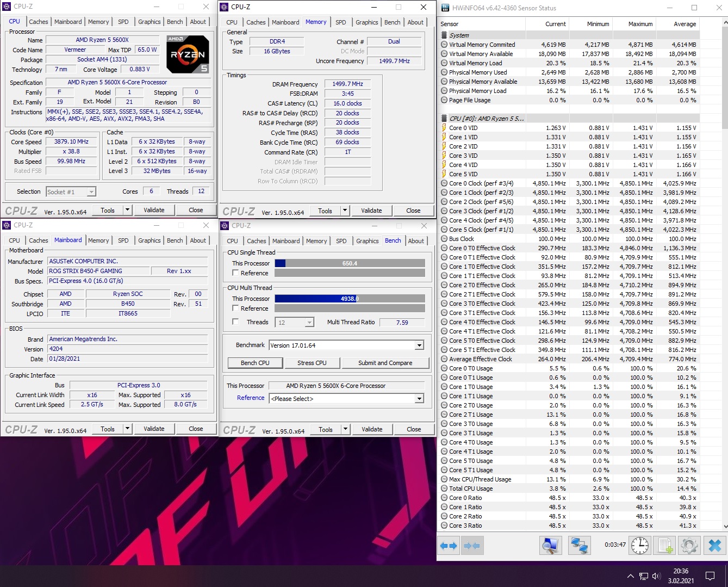Viewport: 728px width, 587px height.
Task: Click the lightning icon beside Core 0 VID
Action: pyautogui.click(x=444, y=128)
